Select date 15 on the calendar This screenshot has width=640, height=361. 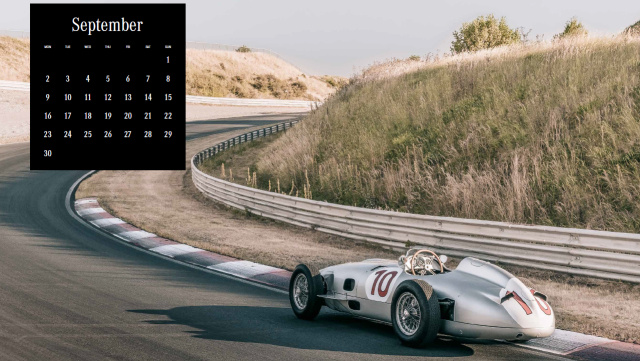(168, 97)
